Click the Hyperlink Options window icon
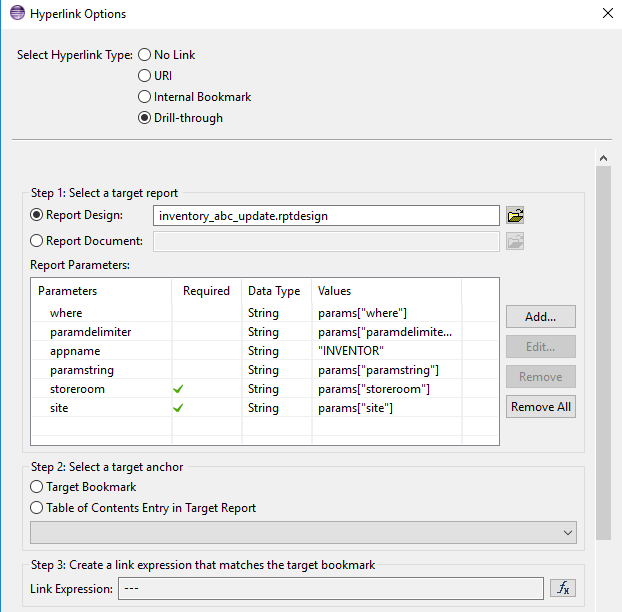622x612 pixels. (17, 13)
